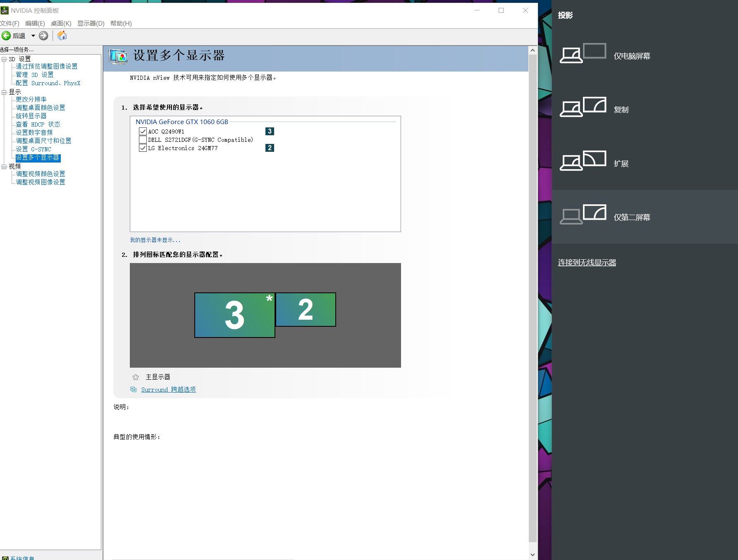Viewport: 738px width, 560px height.
Task: Open 设置数字音频 in tree
Action: pos(34,133)
